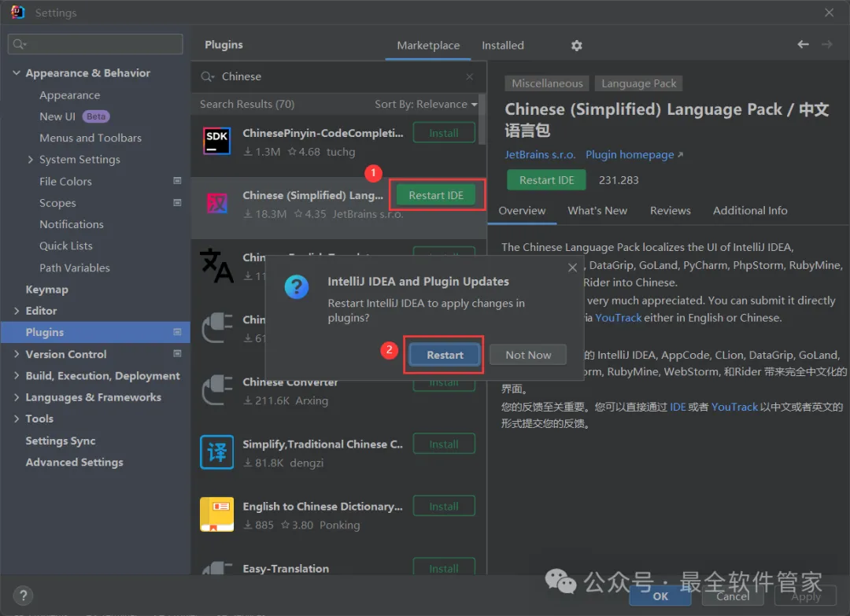The width and height of the screenshot is (850, 616).
Task: Click the translation plugin icon
Action: pos(216,265)
